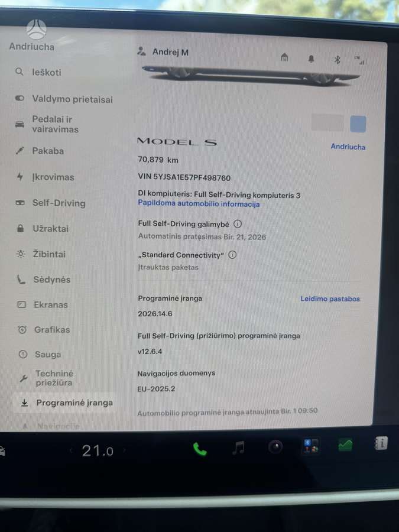Click the software version 2026.14.6
The image size is (399, 532).
(x=155, y=313)
